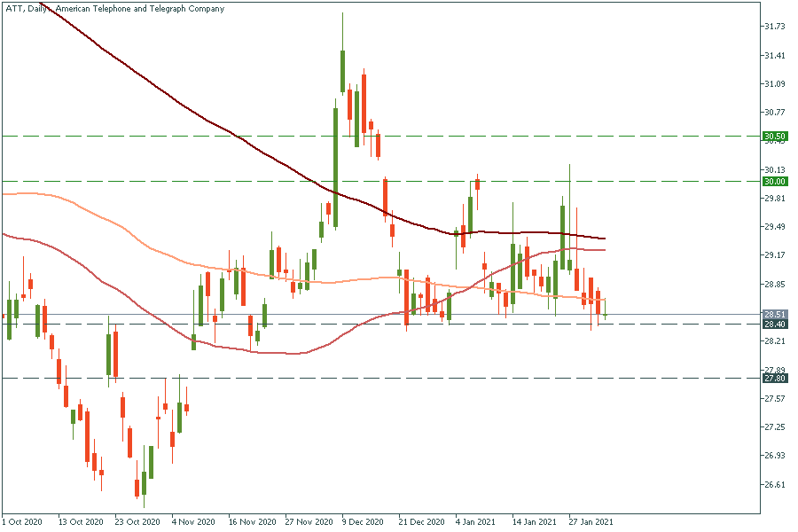Click the 27 Jan 2021 date label
Screen dimensions: 798x532
click(x=591, y=522)
